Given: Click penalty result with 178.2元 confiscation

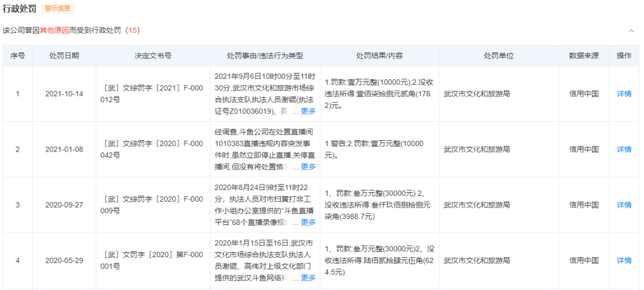Looking at the screenshot, I should (x=379, y=94).
